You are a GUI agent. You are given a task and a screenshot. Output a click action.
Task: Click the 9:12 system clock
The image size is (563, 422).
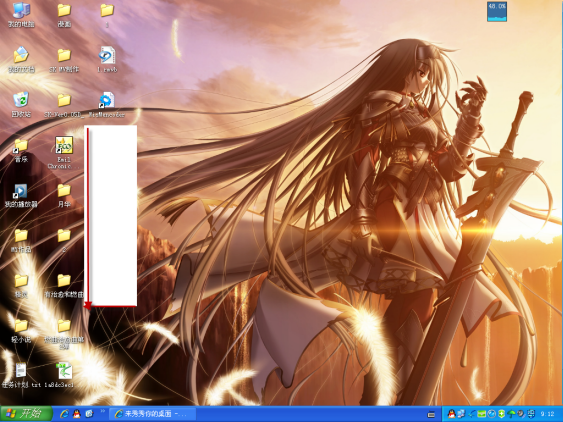pyautogui.click(x=548, y=414)
